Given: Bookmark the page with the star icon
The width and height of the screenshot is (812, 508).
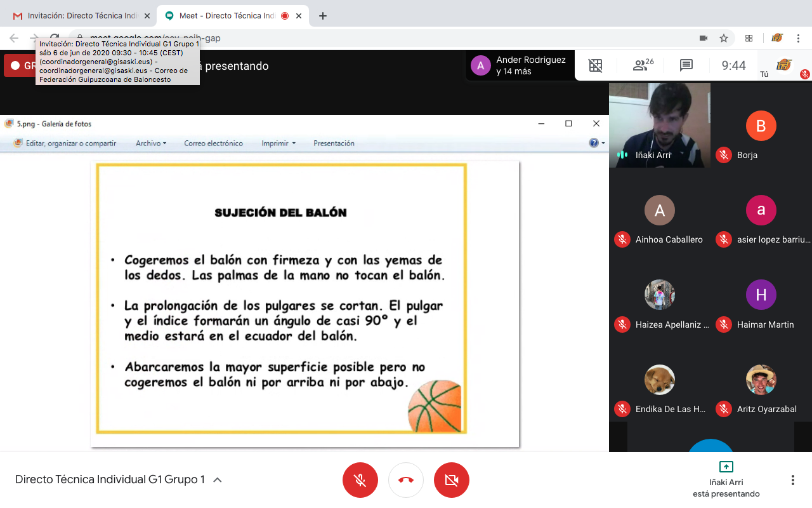Looking at the screenshot, I should (x=724, y=38).
